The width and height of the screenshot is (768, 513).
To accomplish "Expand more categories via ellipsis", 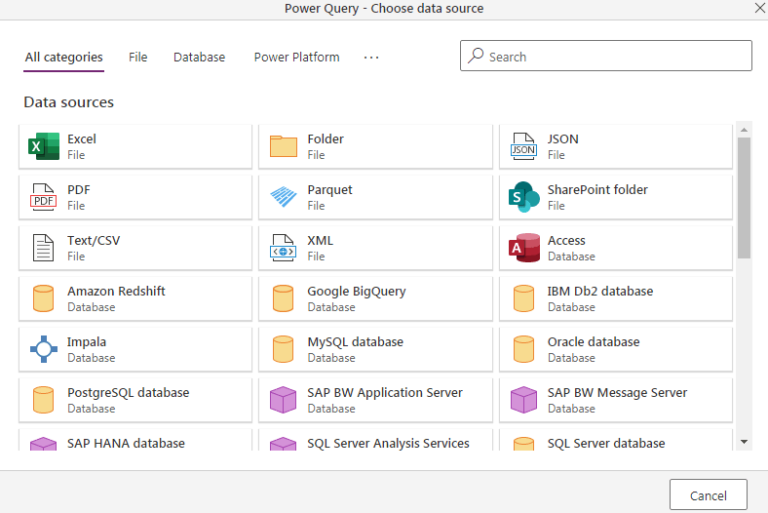I will coord(371,58).
